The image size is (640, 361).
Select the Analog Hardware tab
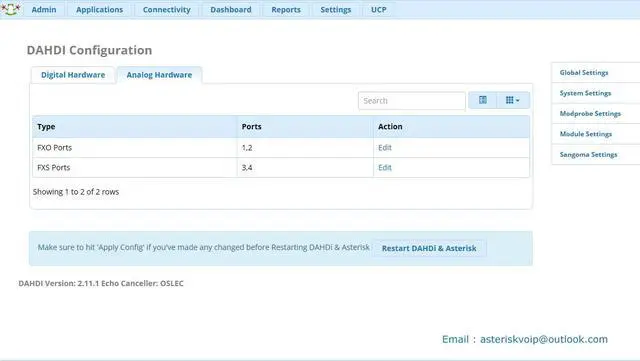[159, 75]
